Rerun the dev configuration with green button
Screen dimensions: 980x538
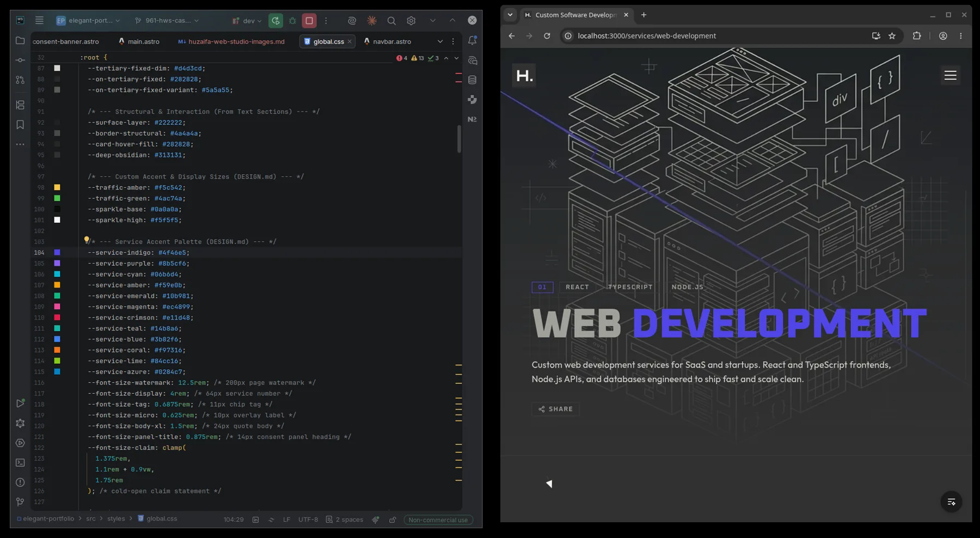click(x=276, y=21)
